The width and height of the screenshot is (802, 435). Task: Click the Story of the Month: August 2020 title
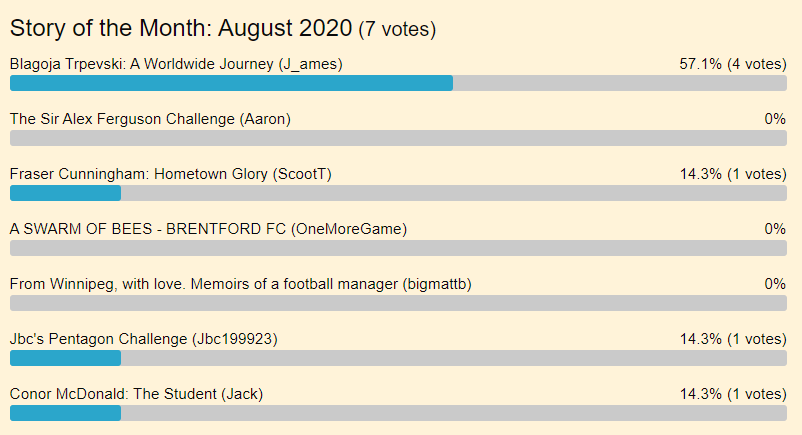pyautogui.click(x=181, y=28)
